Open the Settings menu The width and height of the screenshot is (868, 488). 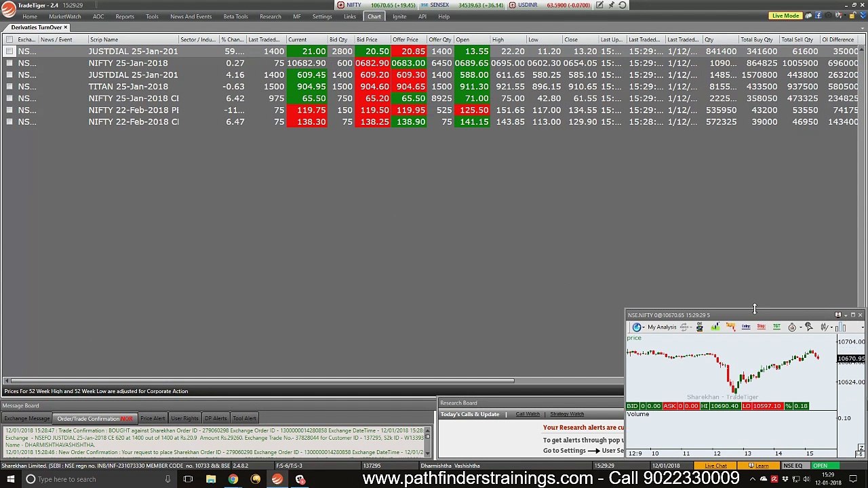[322, 16]
